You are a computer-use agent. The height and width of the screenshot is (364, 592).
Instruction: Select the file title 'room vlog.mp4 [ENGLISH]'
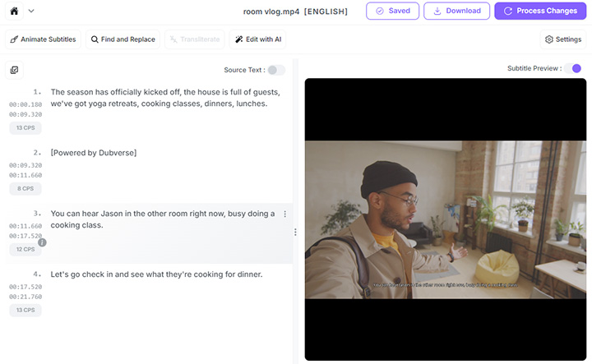pyautogui.click(x=295, y=12)
